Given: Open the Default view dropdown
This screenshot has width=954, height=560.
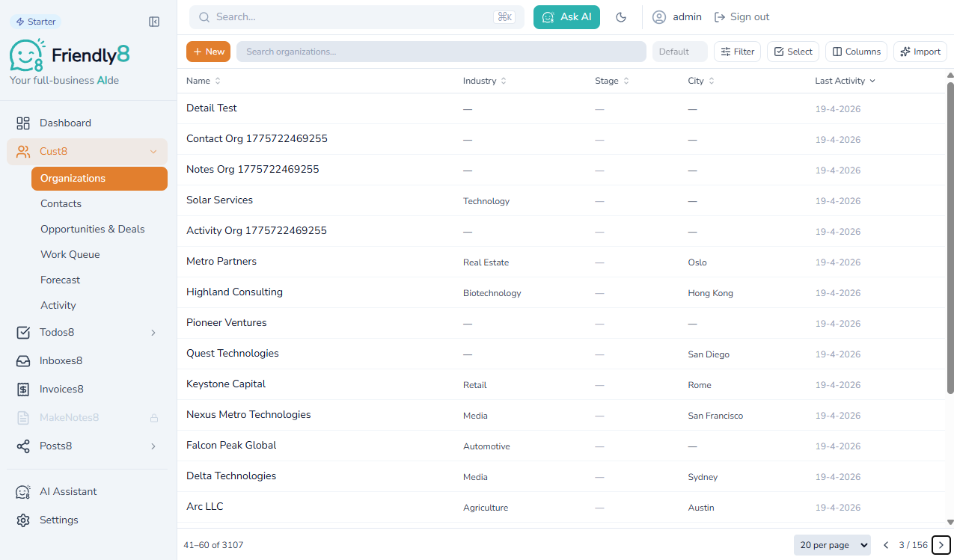Looking at the screenshot, I should coord(679,52).
